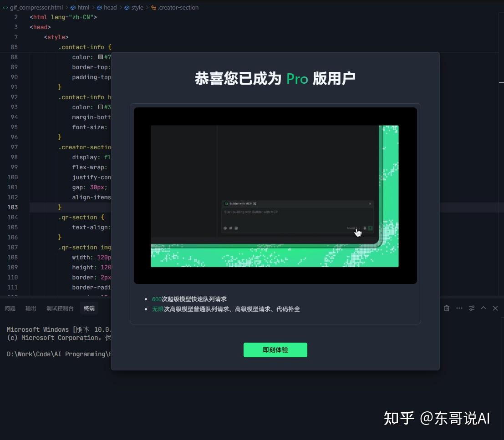The width and height of the screenshot is (504, 440).
Task: Click the style symbol icon in the breadcrumb
Action: pos(127,7)
